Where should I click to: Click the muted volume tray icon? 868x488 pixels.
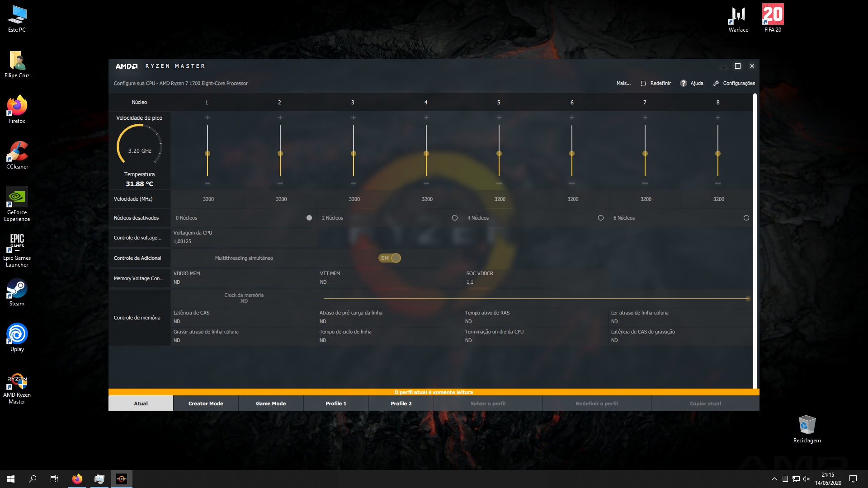click(x=807, y=479)
